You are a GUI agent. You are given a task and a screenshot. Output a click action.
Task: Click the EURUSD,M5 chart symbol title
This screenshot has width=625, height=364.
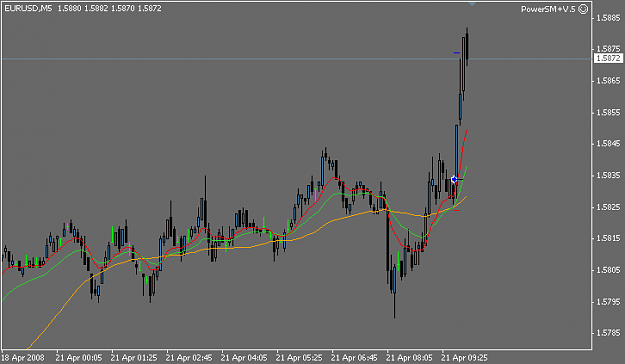coord(28,8)
